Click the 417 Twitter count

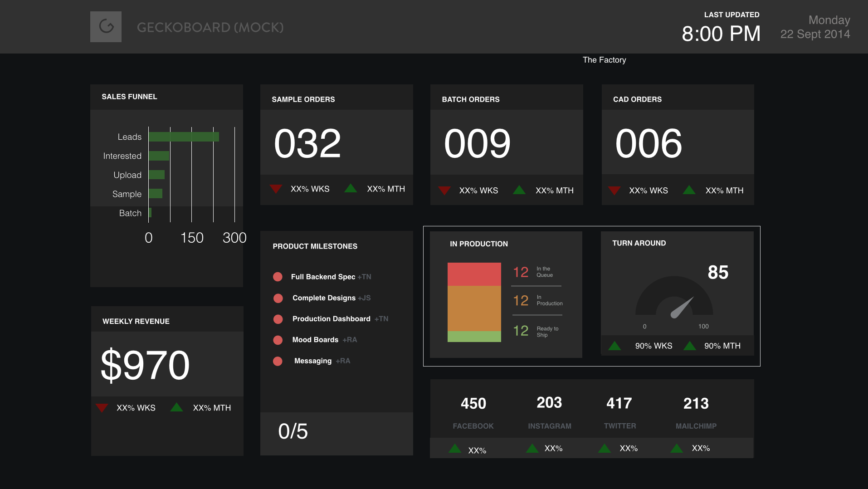tap(619, 403)
